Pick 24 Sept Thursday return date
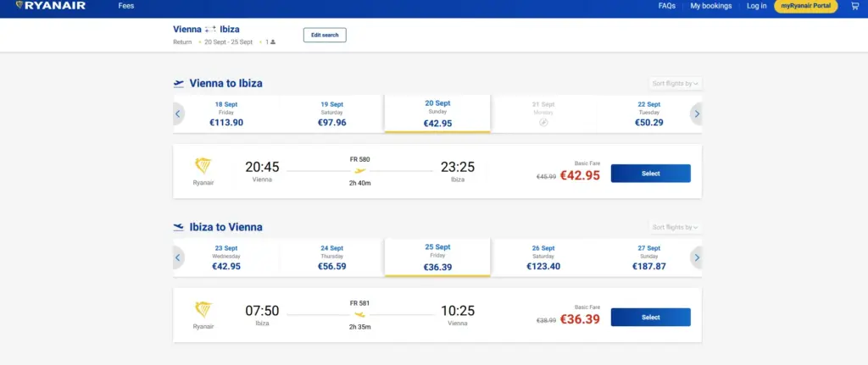Screen dimensions: 868x365 (x=332, y=257)
